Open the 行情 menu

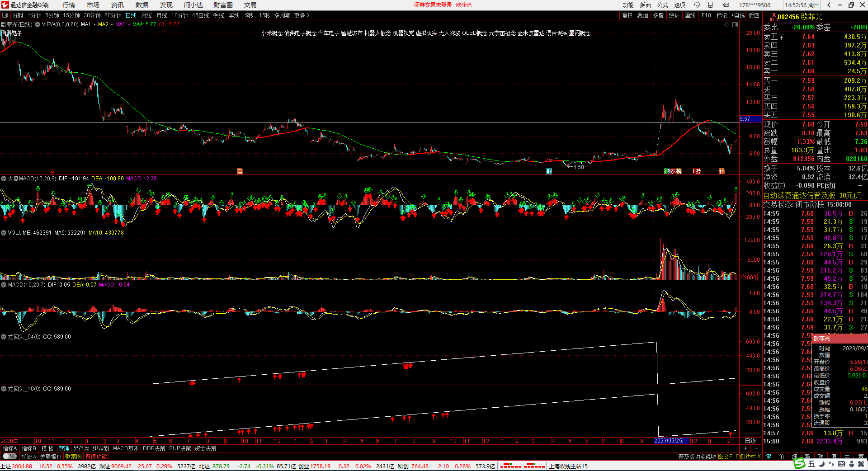[x=69, y=5]
